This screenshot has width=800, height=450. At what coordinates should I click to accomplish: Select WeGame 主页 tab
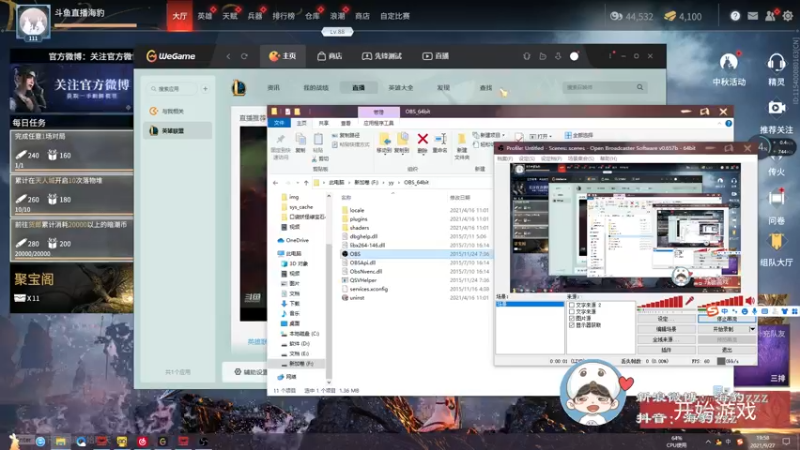pos(283,56)
